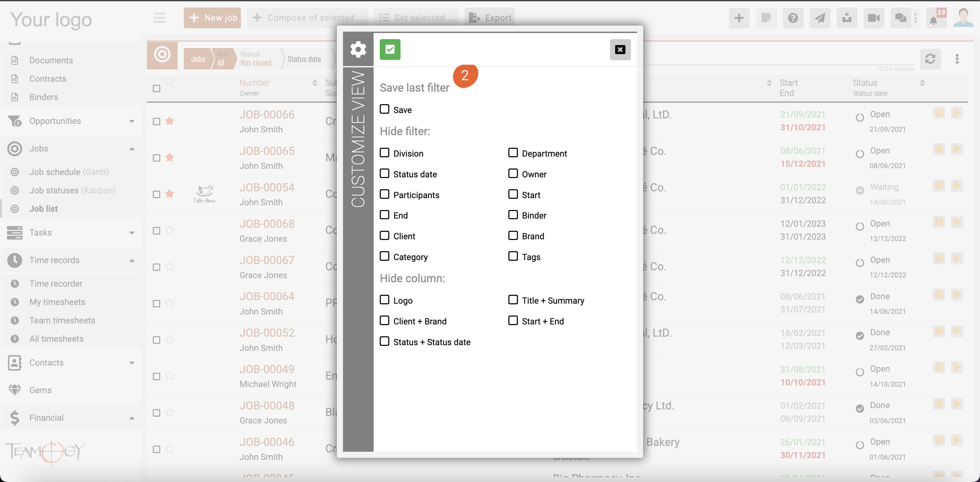
Task: Sort by Number column arrows
Action: pos(315,83)
